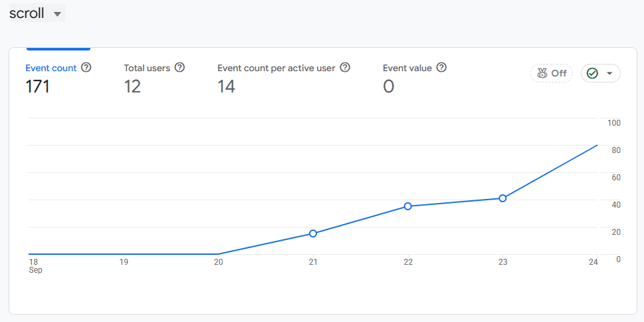
Task: Click the green checkmark status icon
Action: click(x=592, y=73)
